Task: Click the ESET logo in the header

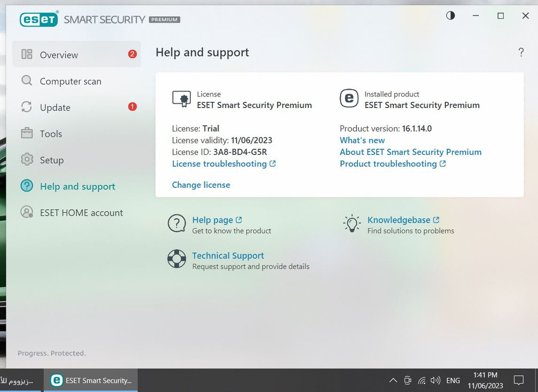Action: coord(39,19)
